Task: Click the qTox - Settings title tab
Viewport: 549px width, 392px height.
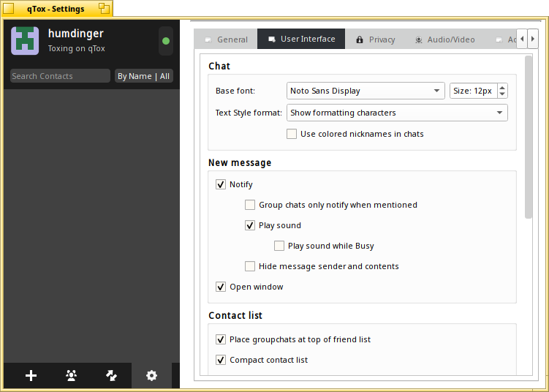Action: click(x=56, y=9)
